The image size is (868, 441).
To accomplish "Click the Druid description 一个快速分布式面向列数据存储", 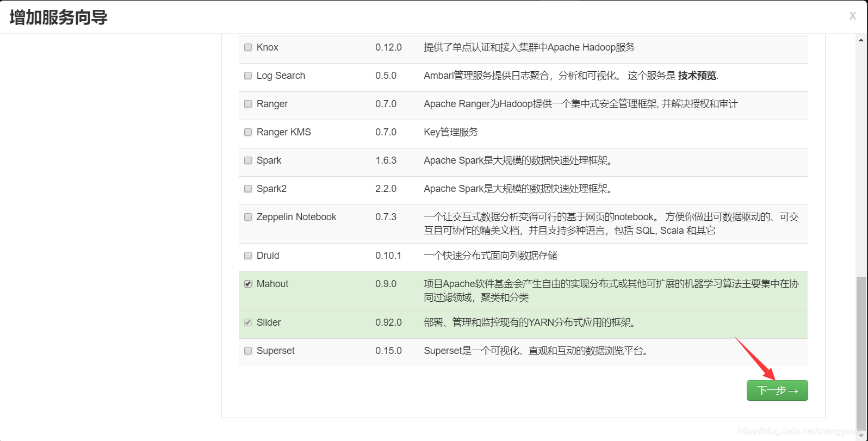I will coord(491,256).
